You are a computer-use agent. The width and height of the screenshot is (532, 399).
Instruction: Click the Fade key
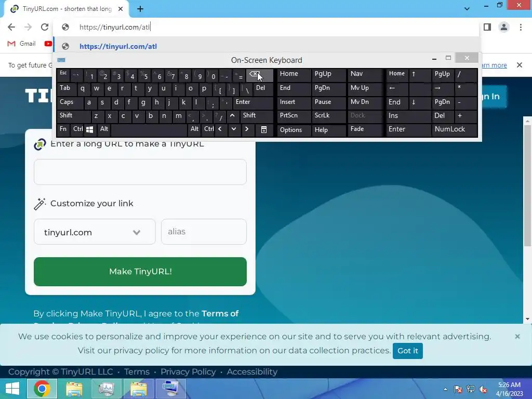tap(365, 129)
